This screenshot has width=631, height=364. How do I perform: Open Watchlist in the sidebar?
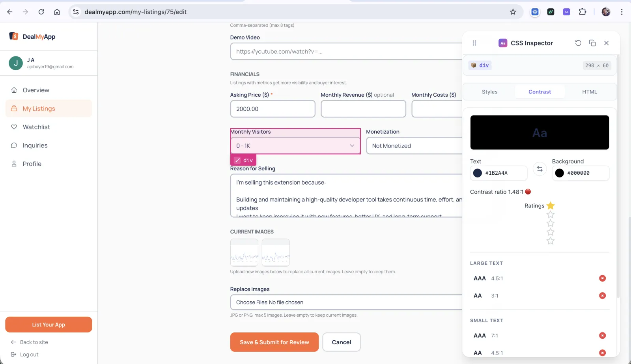[49, 127]
